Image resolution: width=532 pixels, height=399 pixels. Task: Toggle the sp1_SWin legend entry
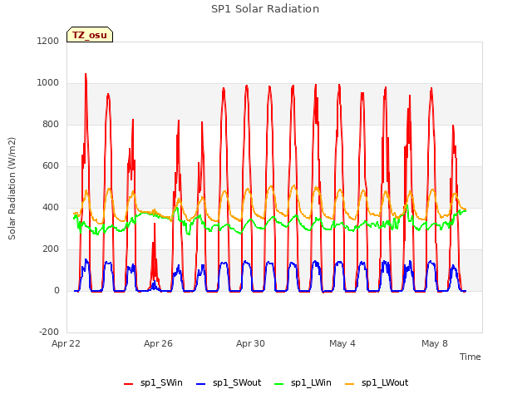[x=153, y=383]
